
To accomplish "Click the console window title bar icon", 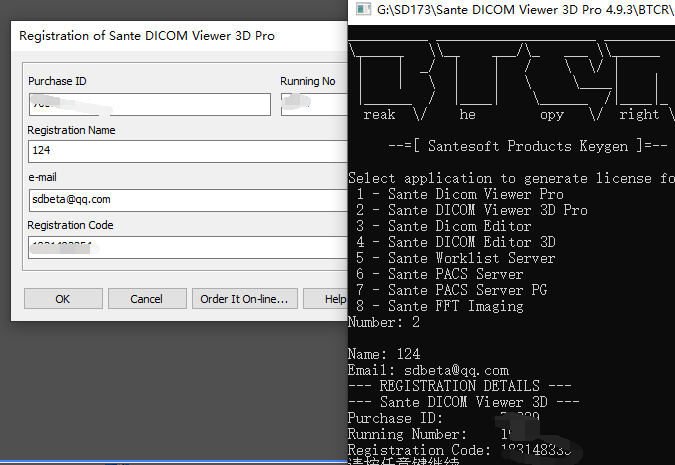I will [x=363, y=9].
